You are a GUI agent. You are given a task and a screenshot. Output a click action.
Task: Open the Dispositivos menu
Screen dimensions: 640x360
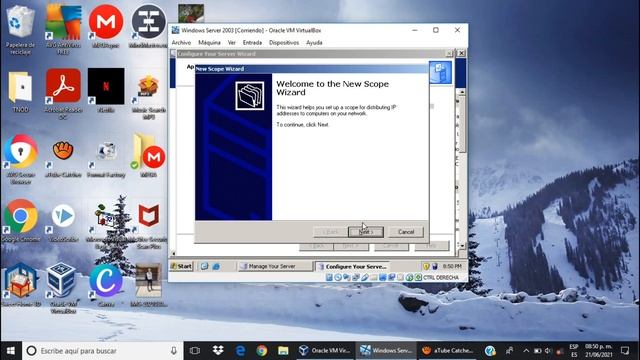(284, 42)
